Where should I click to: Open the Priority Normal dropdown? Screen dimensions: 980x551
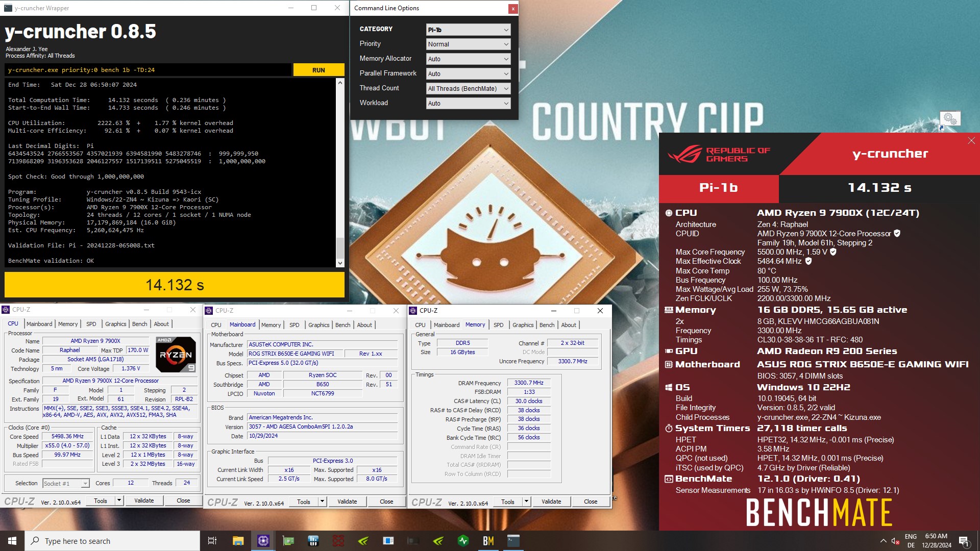[468, 44]
